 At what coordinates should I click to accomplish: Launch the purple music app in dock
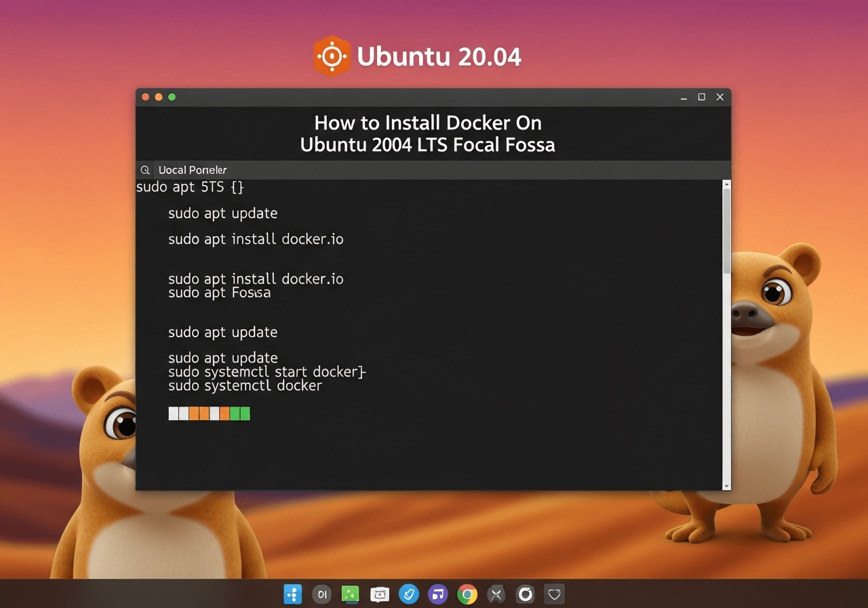[x=438, y=594]
